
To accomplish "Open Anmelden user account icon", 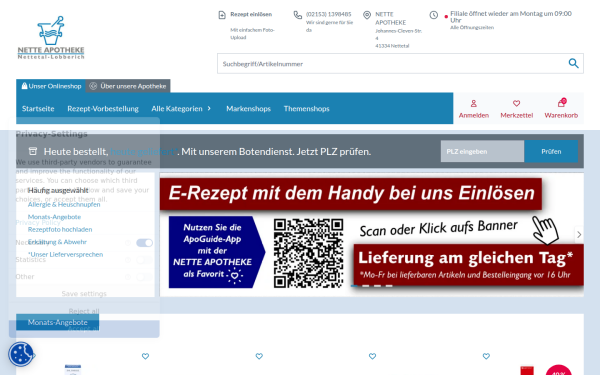I will 473,103.
